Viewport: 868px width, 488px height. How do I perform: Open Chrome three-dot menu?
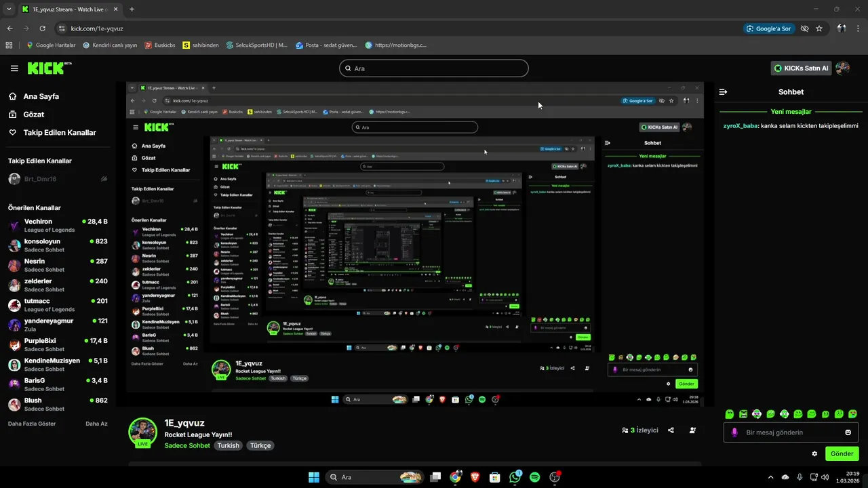(x=858, y=28)
